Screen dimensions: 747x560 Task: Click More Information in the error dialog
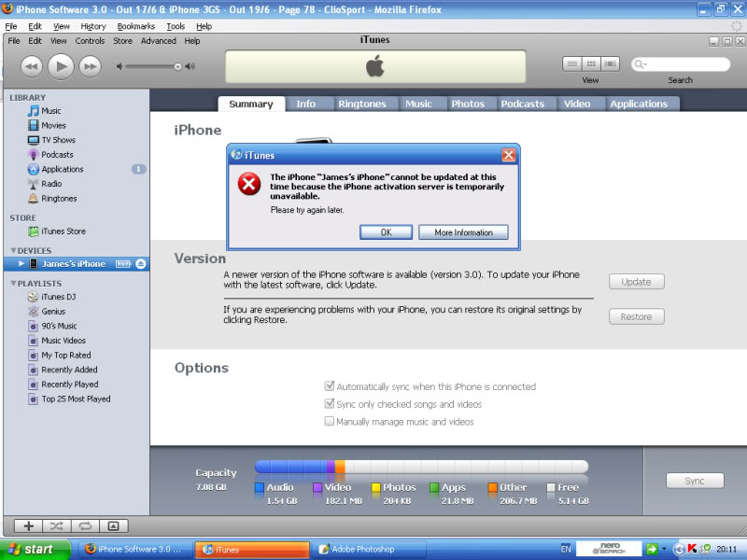(463, 232)
